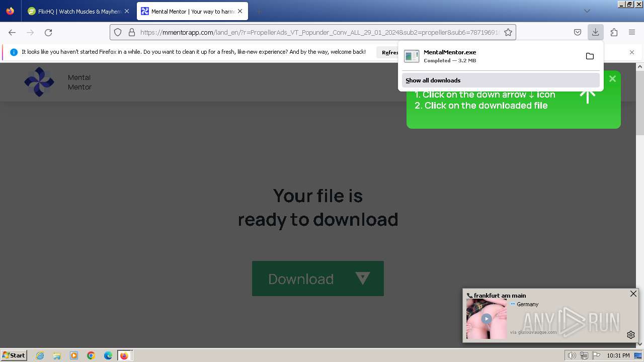Viewport: 644px width, 362px height.
Task: Click the taskbar clock 10:31 PM
Action: 618,355
